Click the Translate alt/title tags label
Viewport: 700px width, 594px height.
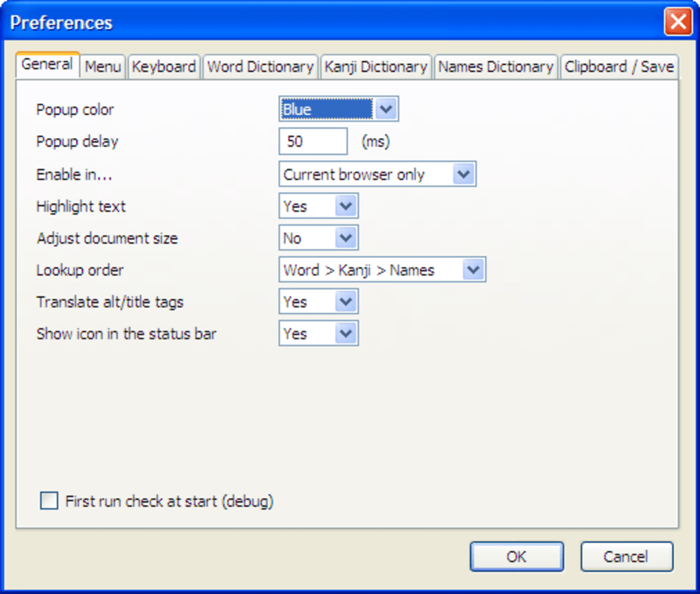click(x=110, y=302)
